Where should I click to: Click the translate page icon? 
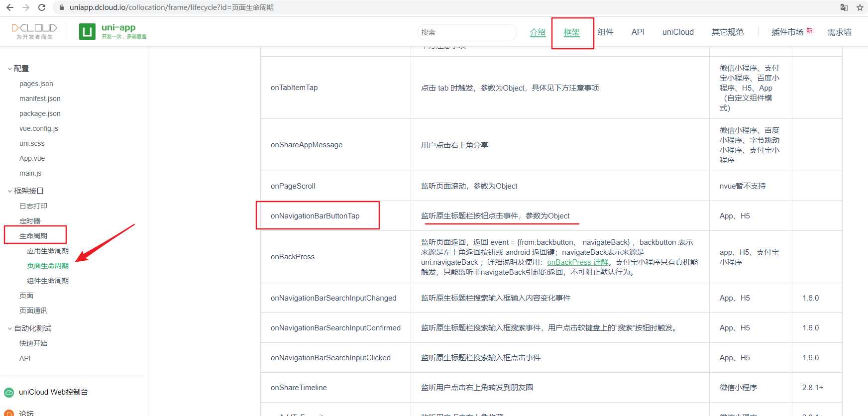tap(844, 7)
